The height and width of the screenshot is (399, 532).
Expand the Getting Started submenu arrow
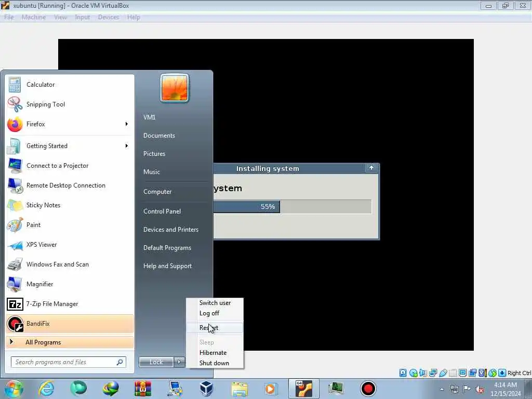point(127,146)
